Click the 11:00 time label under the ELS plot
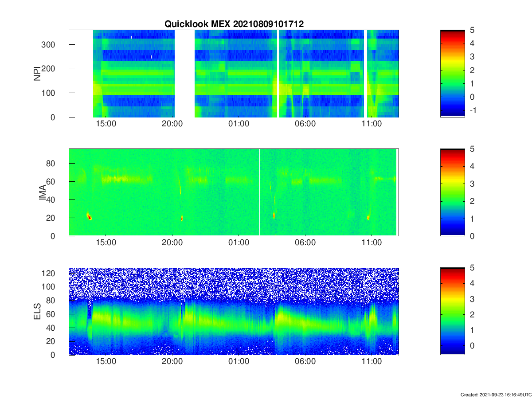532x399 pixels. coord(372,361)
